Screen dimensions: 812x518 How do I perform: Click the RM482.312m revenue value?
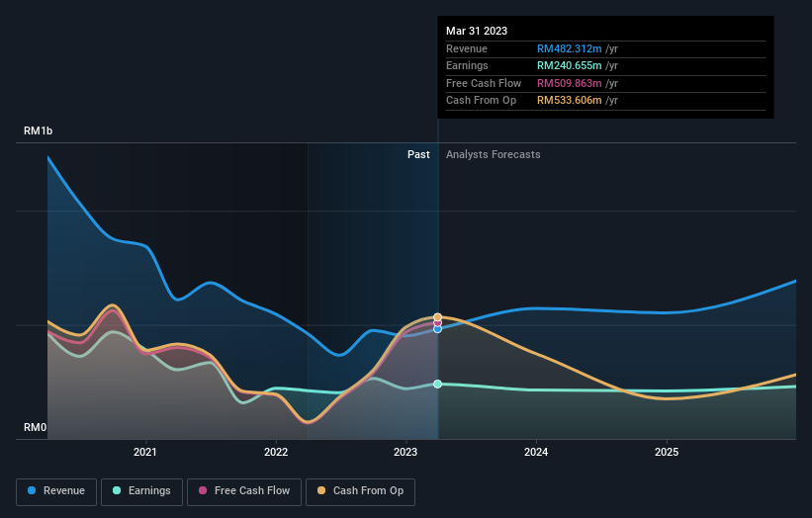[x=569, y=48]
